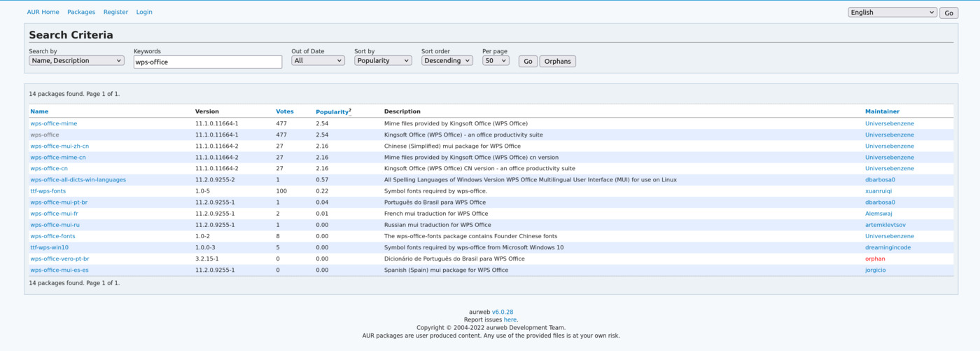Click the Report issues here link
This screenshot has height=351, width=980.
point(510,319)
